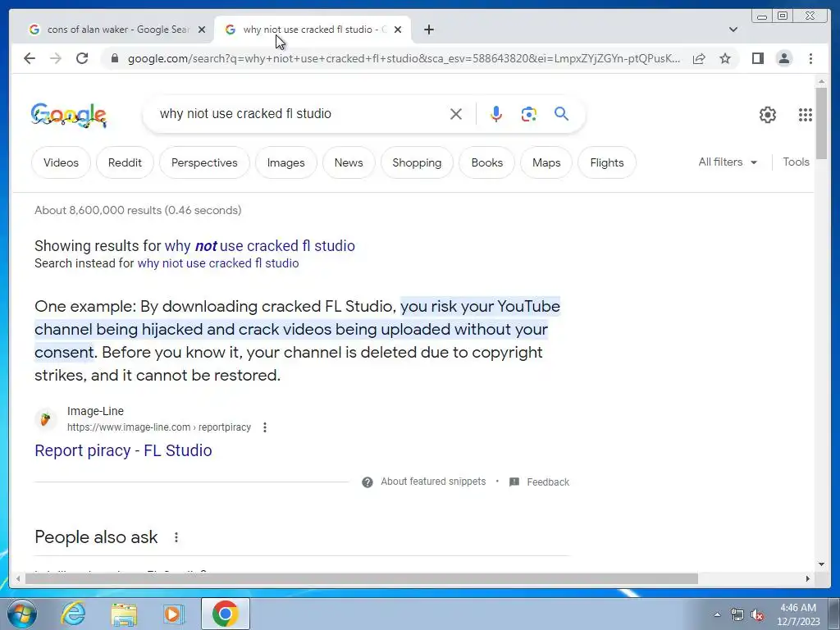
Task: Open the network tray icon
Action: point(737,615)
